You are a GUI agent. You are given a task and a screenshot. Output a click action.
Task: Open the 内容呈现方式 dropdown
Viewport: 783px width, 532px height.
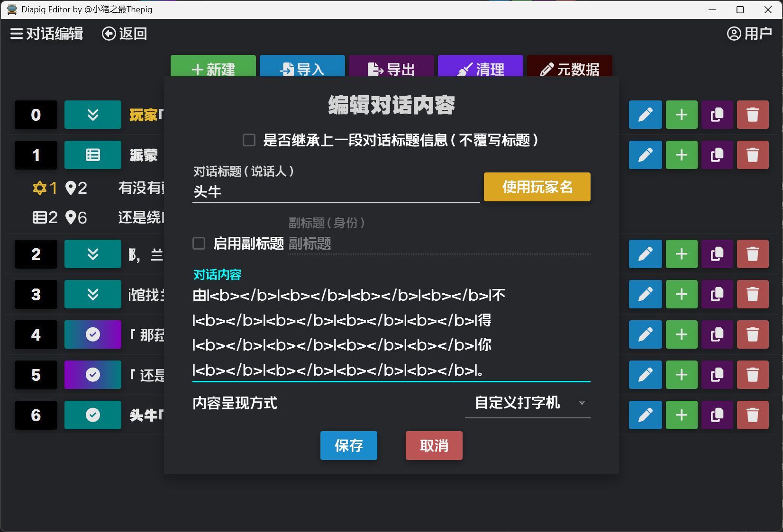point(527,403)
